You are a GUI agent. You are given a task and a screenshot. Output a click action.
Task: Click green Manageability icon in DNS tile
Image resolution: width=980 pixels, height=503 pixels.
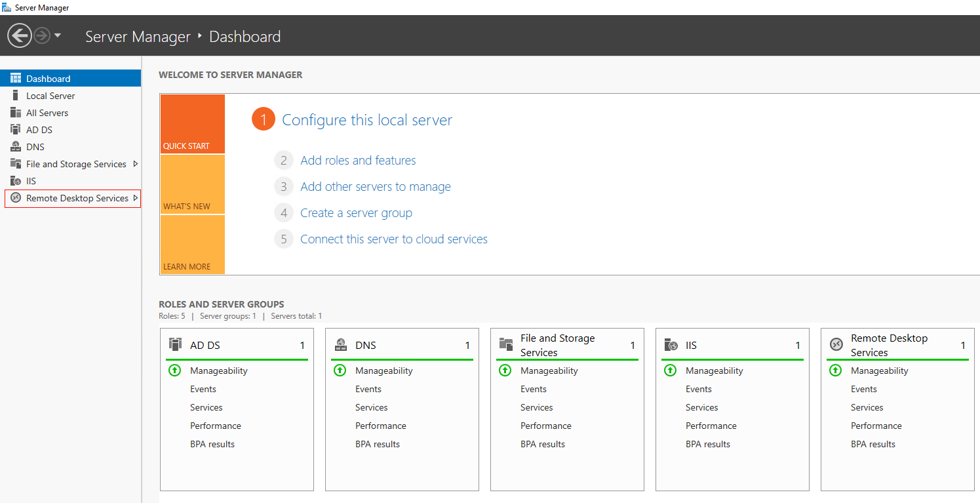pyautogui.click(x=340, y=371)
